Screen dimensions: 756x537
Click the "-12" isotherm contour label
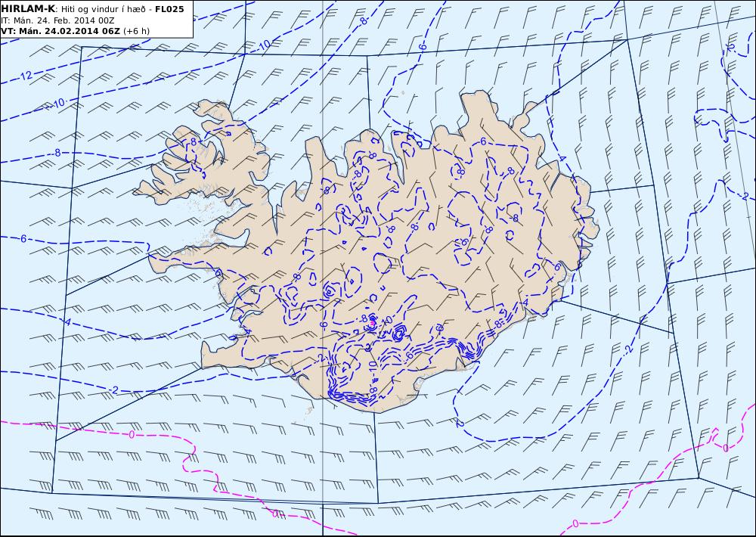click(x=26, y=76)
